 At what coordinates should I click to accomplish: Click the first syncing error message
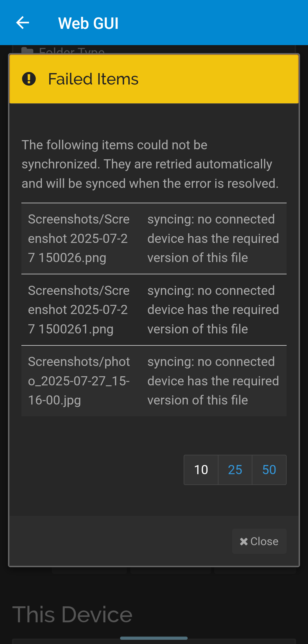[213, 238]
